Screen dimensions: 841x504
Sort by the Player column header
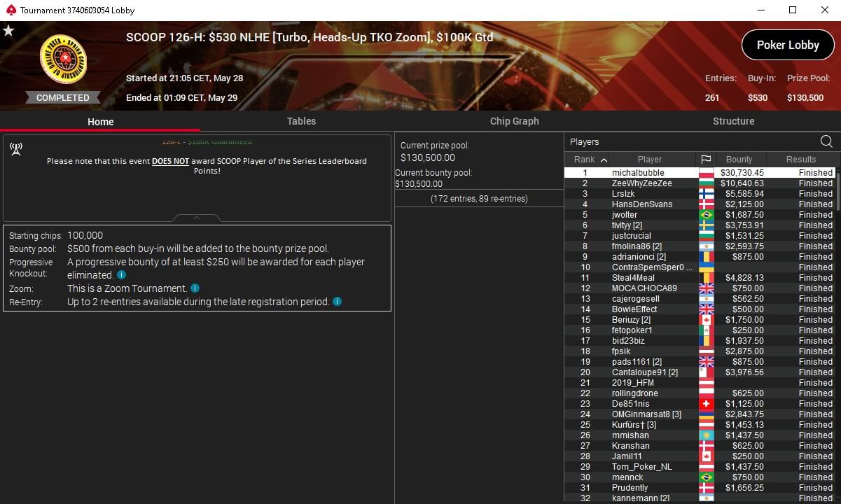point(650,159)
